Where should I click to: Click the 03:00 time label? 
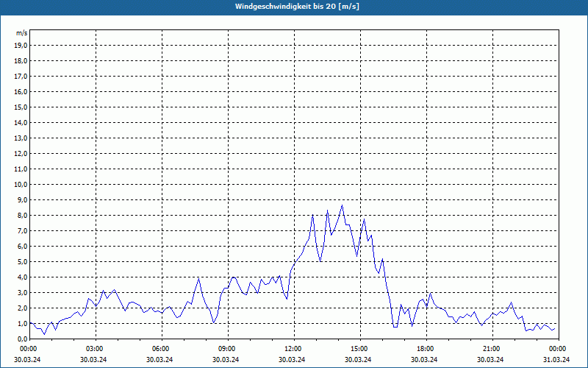[96, 349]
